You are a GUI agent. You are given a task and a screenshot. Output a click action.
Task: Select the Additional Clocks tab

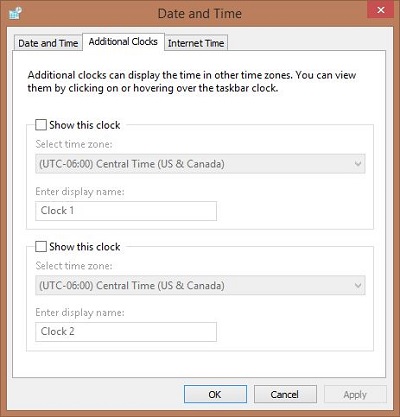123,42
